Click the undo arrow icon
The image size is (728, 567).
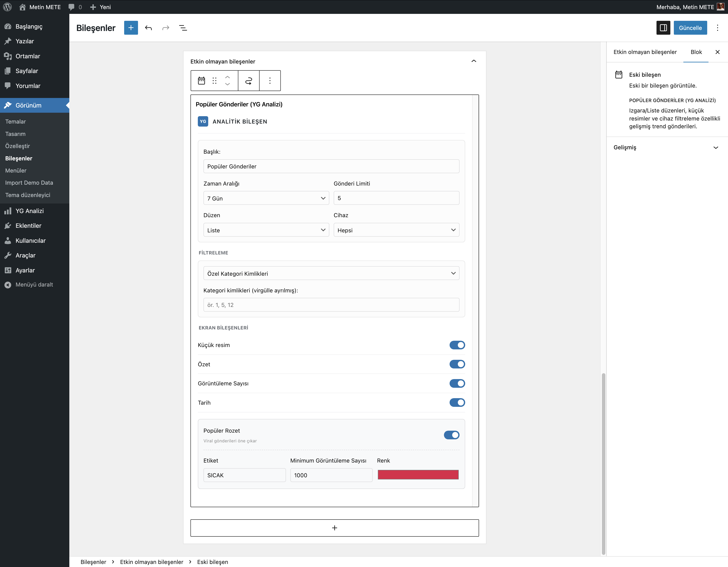[148, 28]
